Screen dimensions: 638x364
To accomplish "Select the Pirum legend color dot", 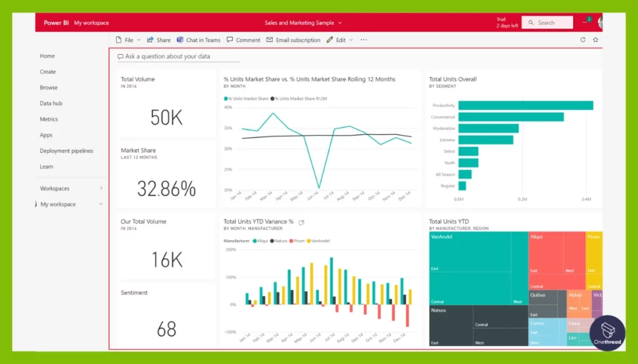I will pyautogui.click(x=292, y=241).
